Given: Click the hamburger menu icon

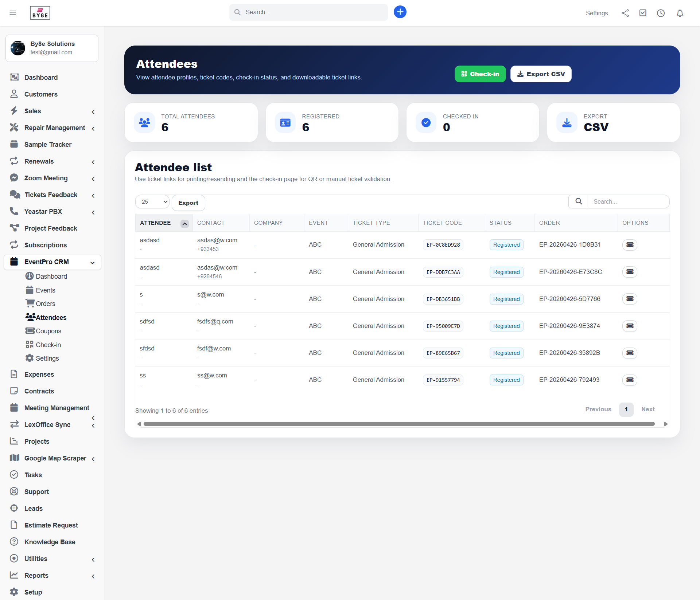Looking at the screenshot, I should [13, 13].
